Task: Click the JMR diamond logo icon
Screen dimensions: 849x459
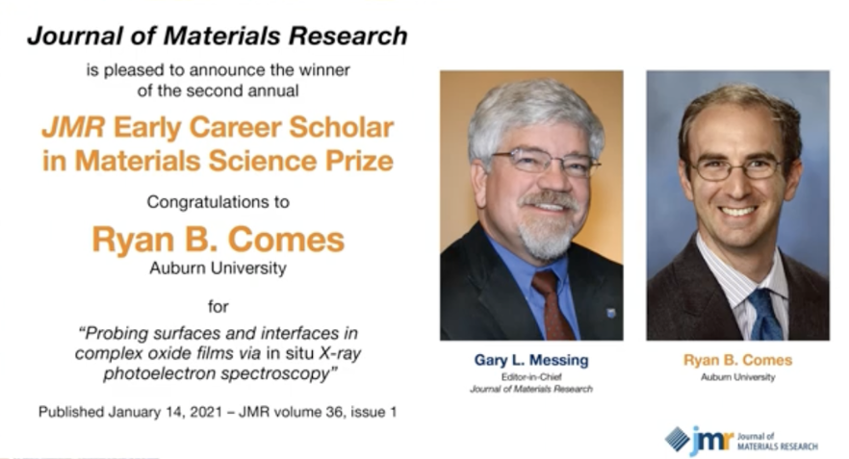Action: coord(678,439)
